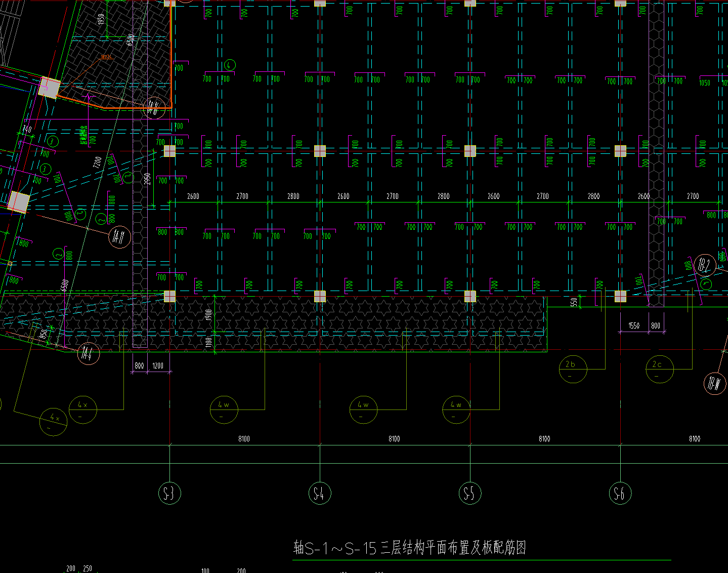Click the 1950 dimension text
Viewport: 728px width, 573px height.
coord(101,20)
